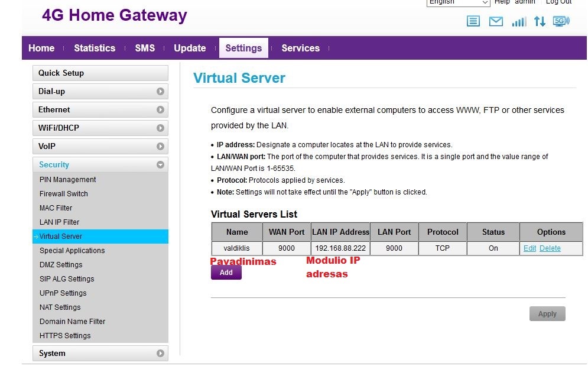Click the data transfer arrows icon
588x366 pixels.
[539, 22]
